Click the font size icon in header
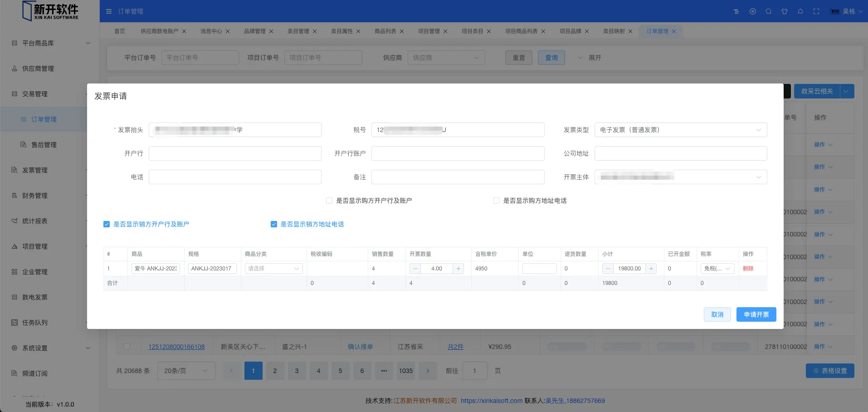This screenshot has width=868, height=412. point(736,11)
